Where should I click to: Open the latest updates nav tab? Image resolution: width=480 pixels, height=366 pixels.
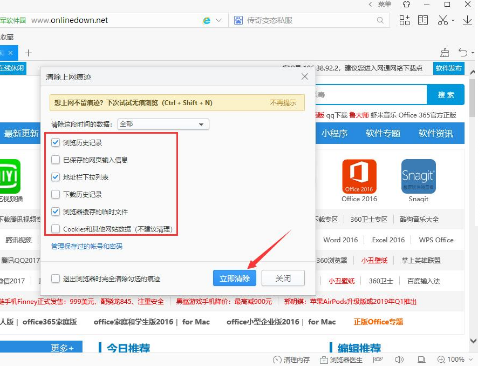(x=21, y=133)
